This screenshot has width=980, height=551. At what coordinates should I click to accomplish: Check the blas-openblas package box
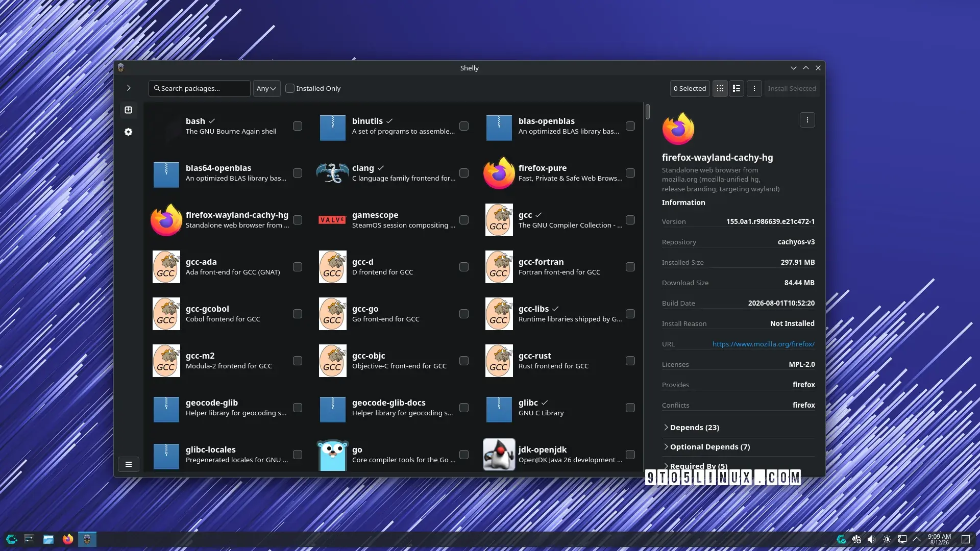coord(630,126)
